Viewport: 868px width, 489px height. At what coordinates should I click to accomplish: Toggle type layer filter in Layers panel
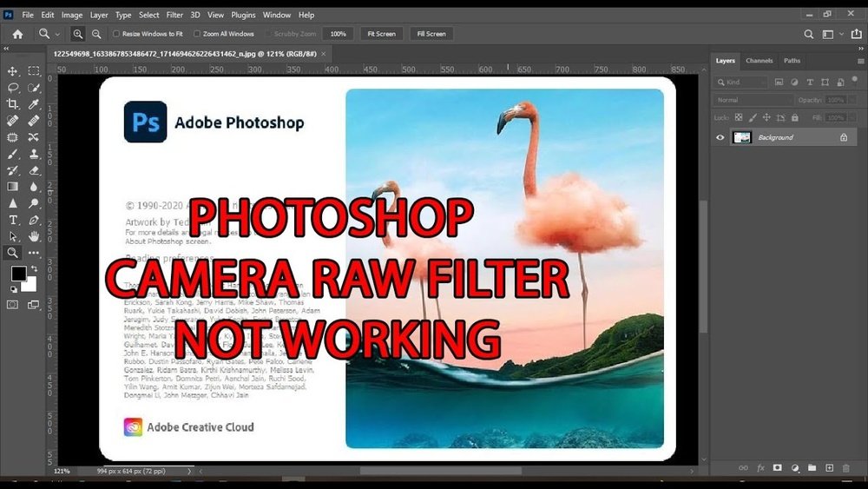pyautogui.click(x=810, y=82)
